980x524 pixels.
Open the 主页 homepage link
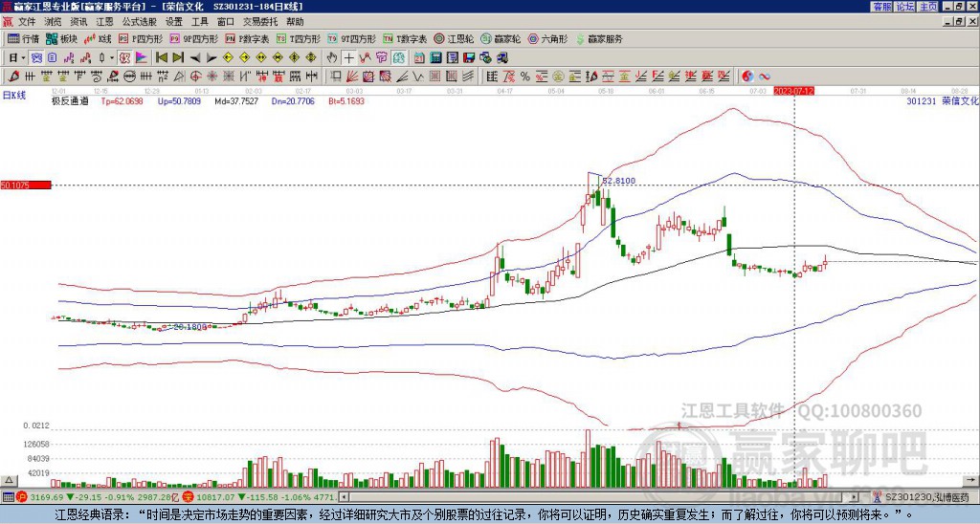928,7
